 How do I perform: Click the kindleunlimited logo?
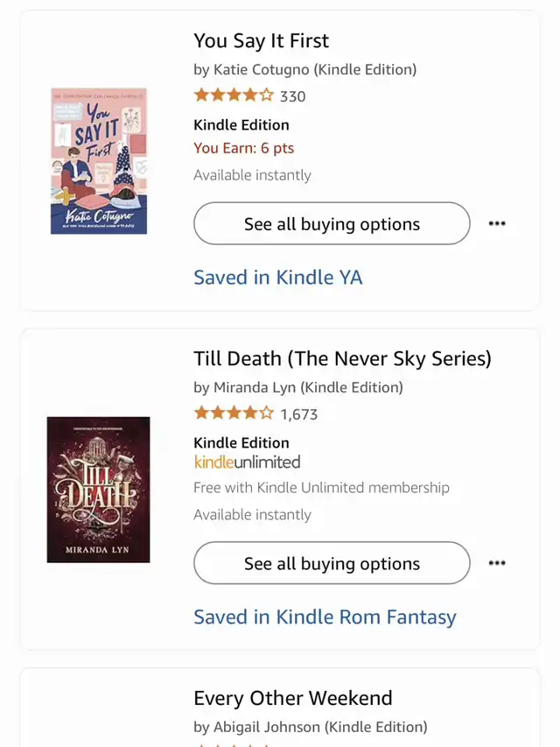[247, 462]
